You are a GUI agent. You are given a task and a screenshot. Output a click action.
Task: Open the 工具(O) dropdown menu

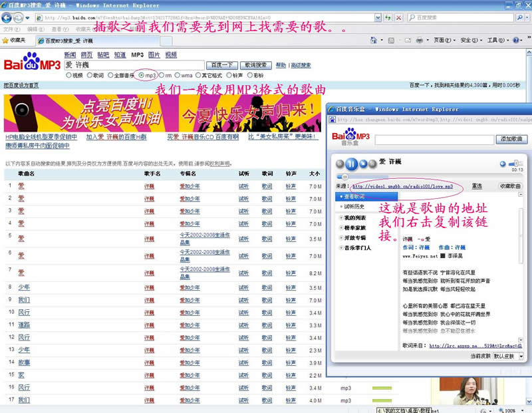coord(498,41)
